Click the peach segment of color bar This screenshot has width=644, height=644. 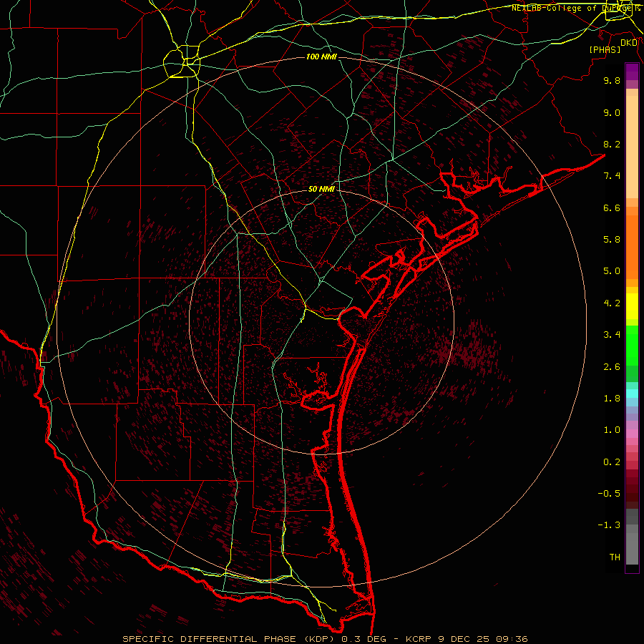tap(632, 147)
